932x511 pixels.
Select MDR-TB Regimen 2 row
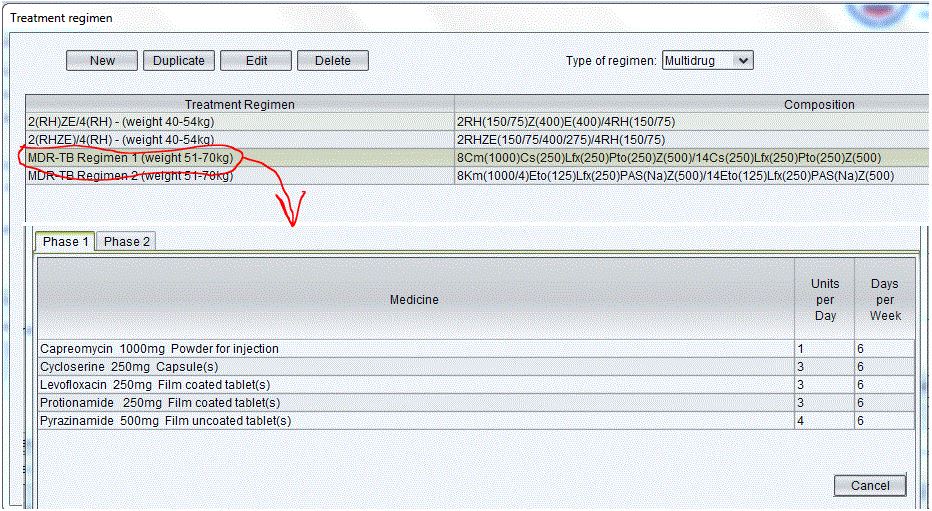tap(240, 176)
